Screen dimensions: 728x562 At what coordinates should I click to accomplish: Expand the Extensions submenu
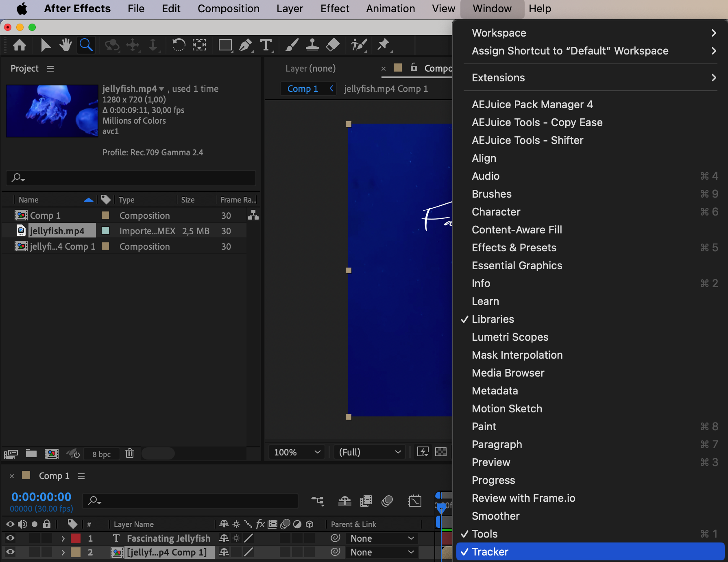point(590,78)
